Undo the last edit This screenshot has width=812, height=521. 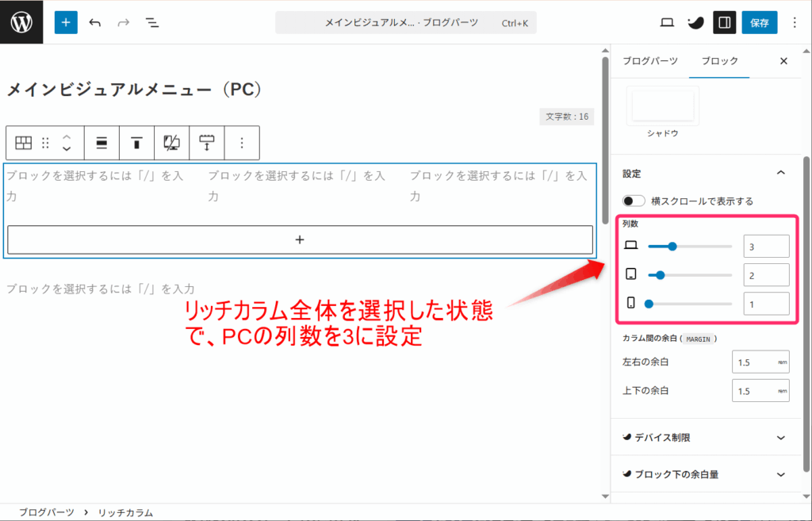pos(95,22)
